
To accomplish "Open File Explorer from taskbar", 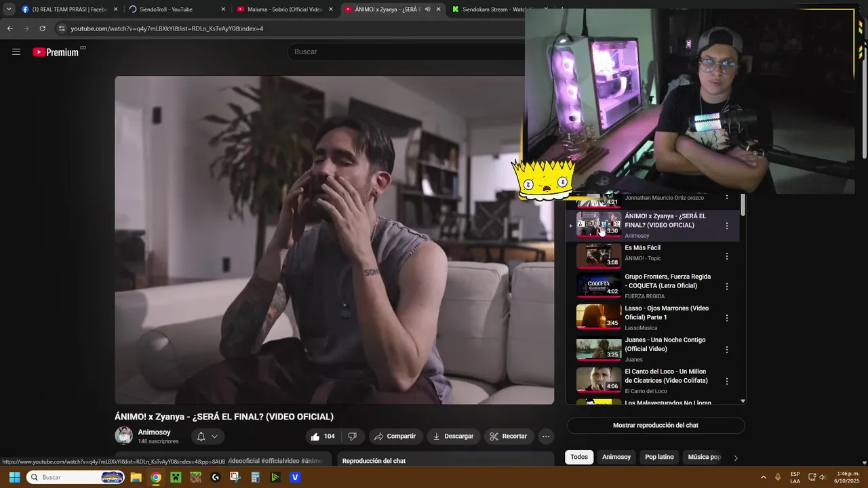I will [136, 477].
